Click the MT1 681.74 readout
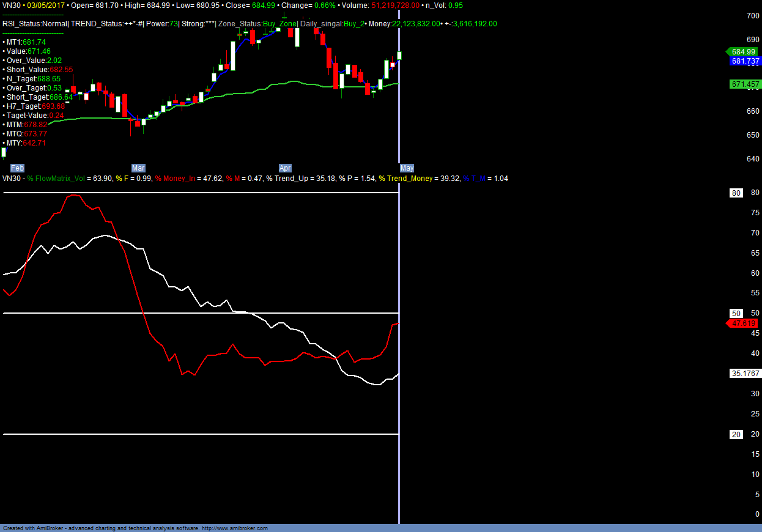The width and height of the screenshot is (762, 532). click(x=26, y=42)
